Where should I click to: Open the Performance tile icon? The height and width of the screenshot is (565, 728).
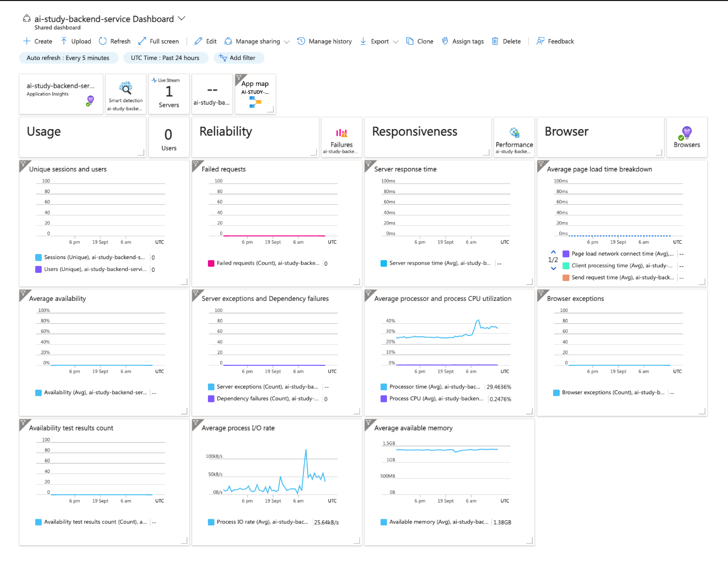[514, 133]
